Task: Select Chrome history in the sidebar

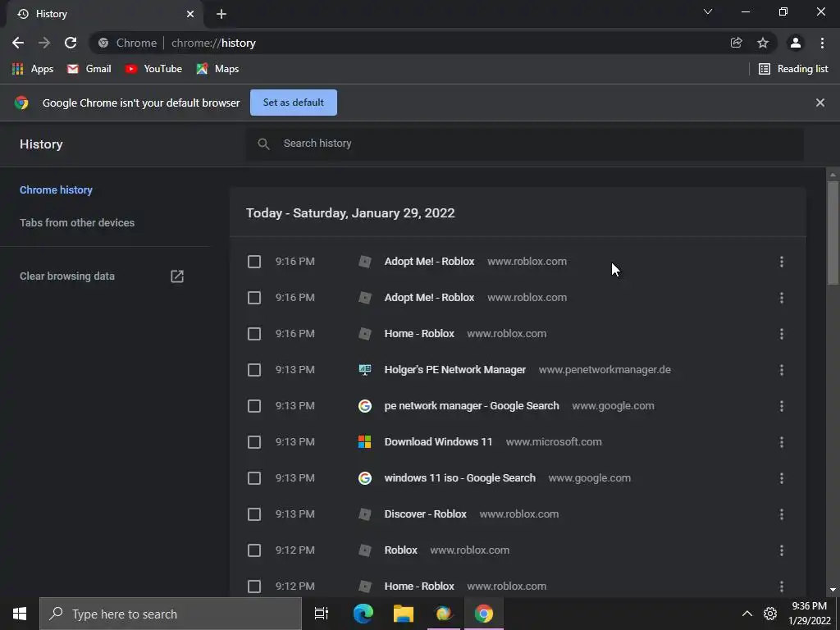Action: pos(57,189)
